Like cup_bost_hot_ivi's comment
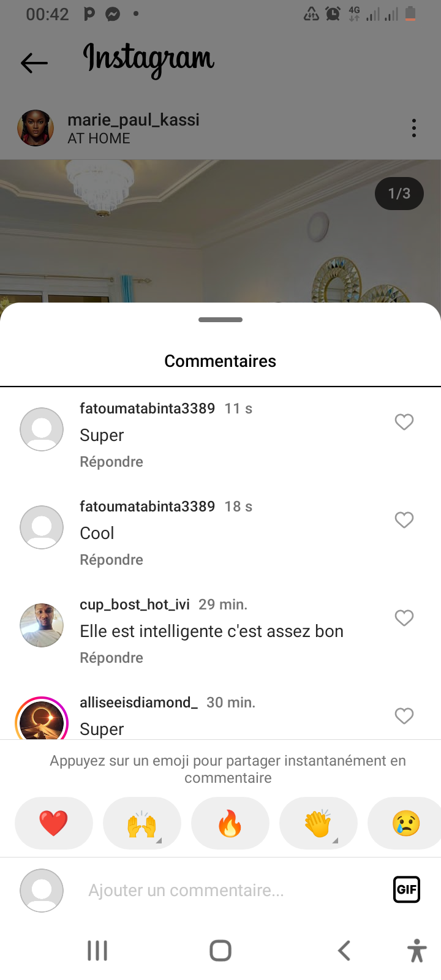Viewport: 441px width, 980px height. tap(404, 618)
